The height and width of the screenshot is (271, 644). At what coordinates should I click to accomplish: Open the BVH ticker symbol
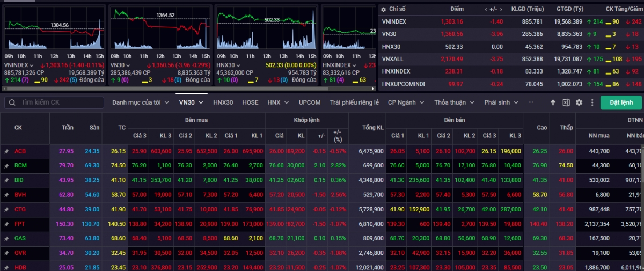pyautogui.click(x=20, y=195)
